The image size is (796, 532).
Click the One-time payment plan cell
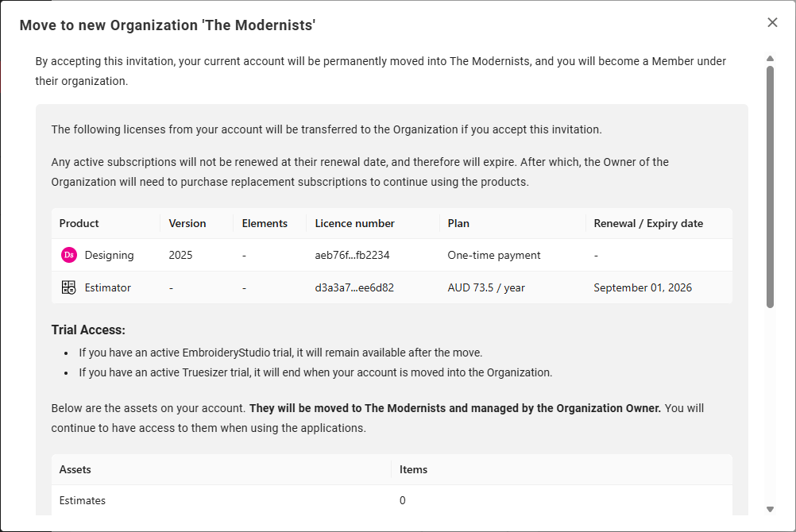[x=494, y=256]
